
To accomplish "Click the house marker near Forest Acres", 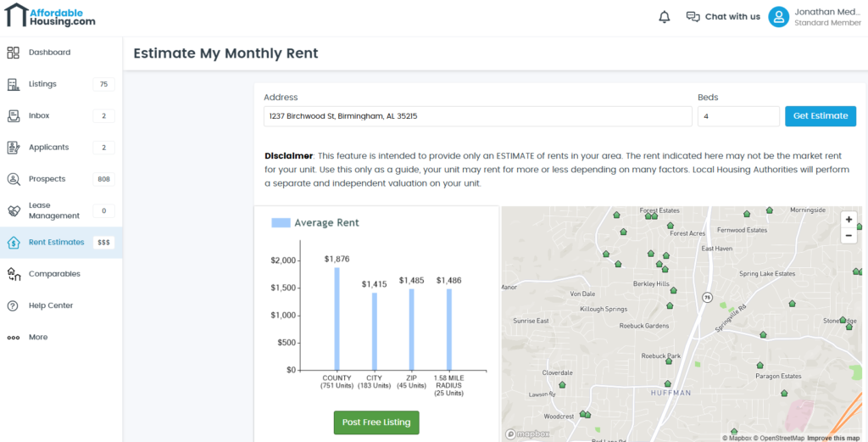I will pyautogui.click(x=670, y=226).
